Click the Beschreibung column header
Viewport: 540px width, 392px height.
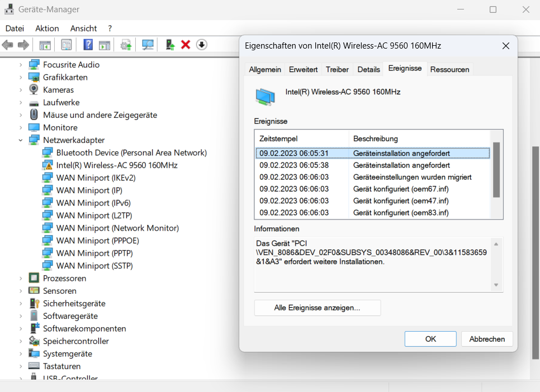coord(419,138)
